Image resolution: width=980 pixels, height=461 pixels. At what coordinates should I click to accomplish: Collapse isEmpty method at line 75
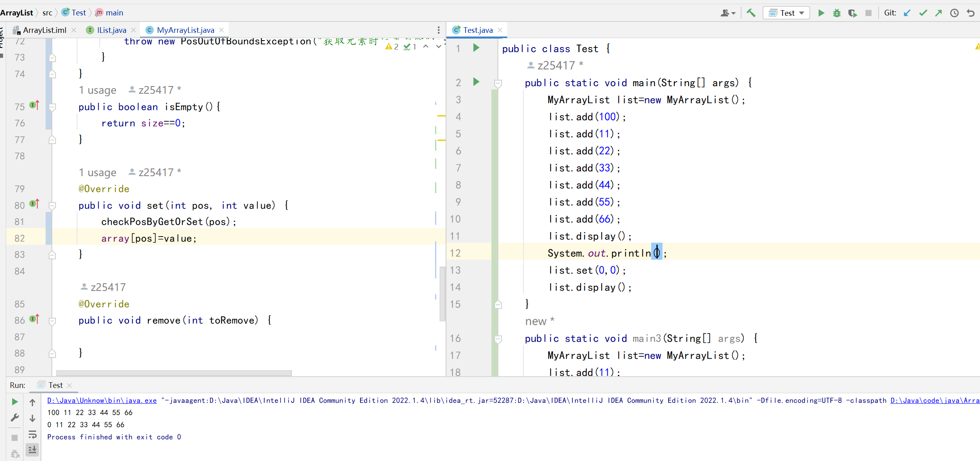click(52, 107)
